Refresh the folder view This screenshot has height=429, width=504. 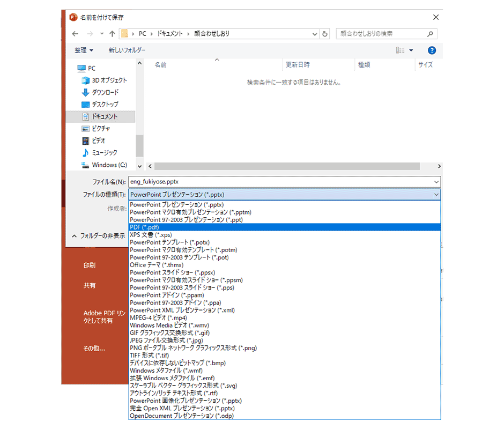[x=325, y=34]
